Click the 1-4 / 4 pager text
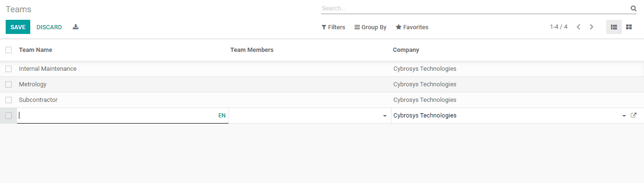The width and height of the screenshot is (644, 183). click(x=558, y=27)
